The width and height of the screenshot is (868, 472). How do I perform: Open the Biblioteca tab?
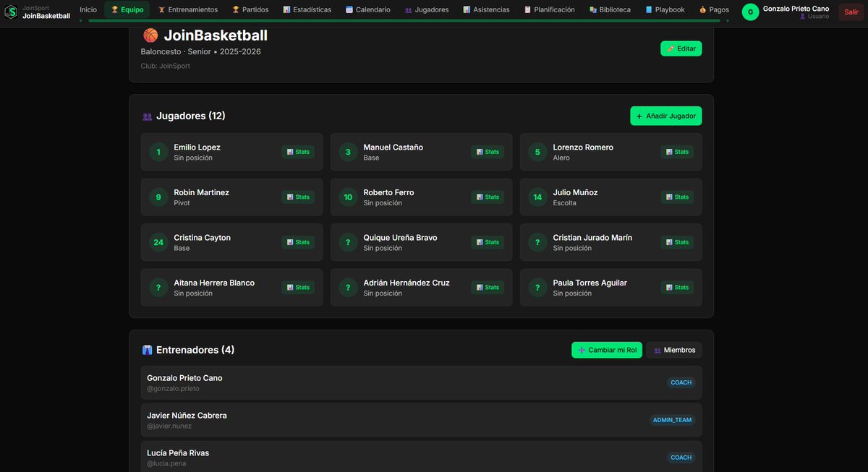610,10
